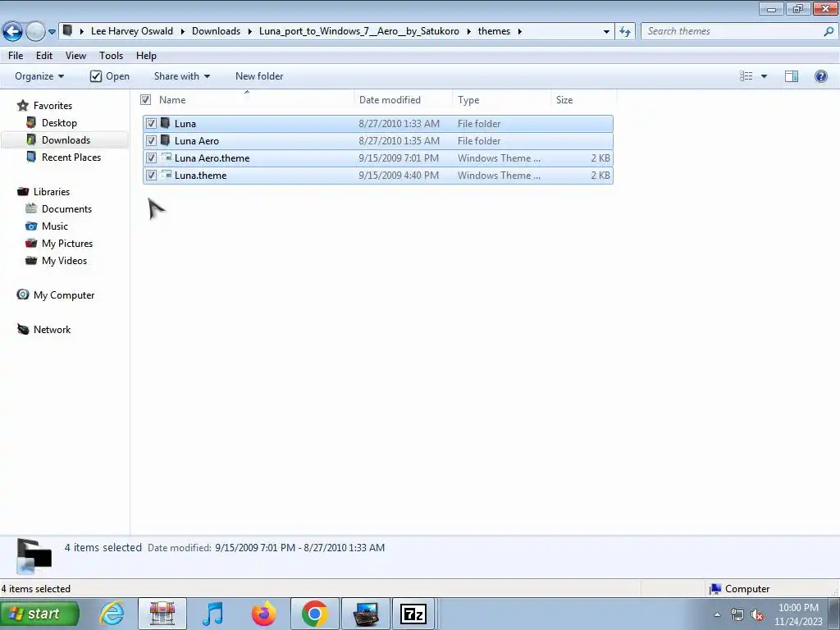The height and width of the screenshot is (630, 840).
Task: Click the Luna.theme file icon
Action: coord(166,175)
